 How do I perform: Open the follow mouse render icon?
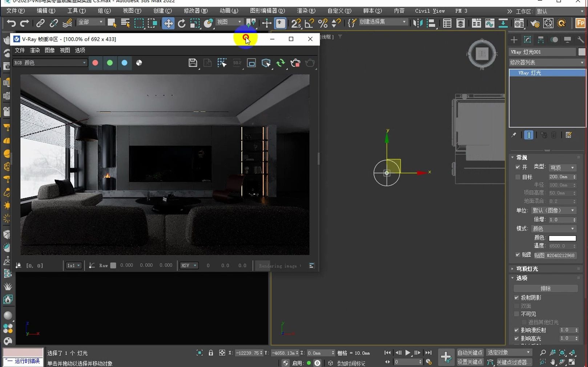[x=266, y=63]
